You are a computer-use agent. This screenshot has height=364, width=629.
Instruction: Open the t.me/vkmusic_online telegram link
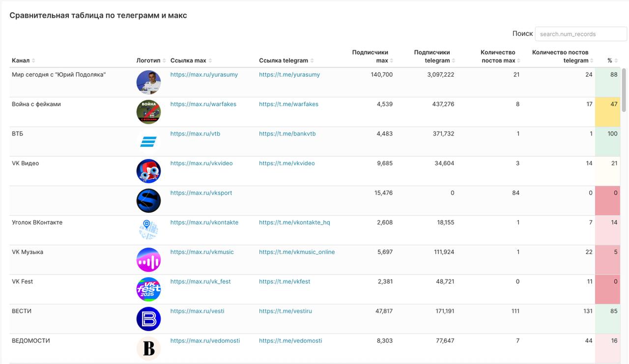click(x=297, y=252)
